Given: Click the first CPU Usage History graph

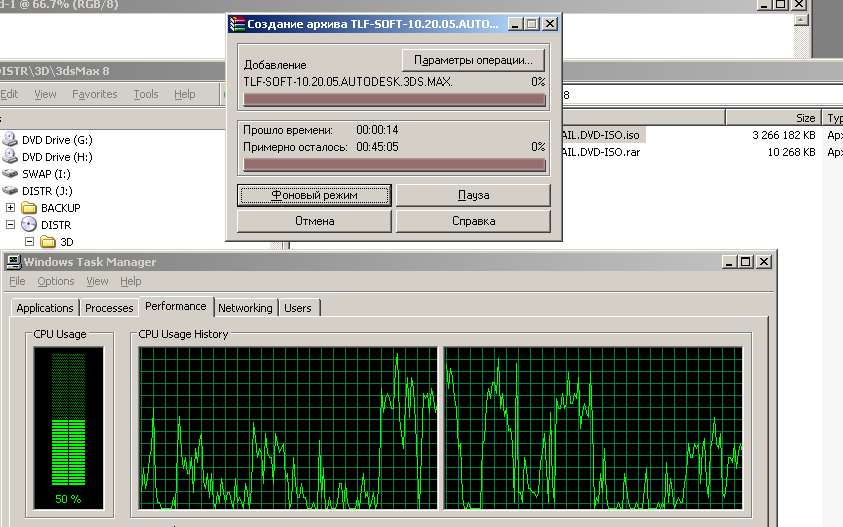Looking at the screenshot, I should coord(288,428).
